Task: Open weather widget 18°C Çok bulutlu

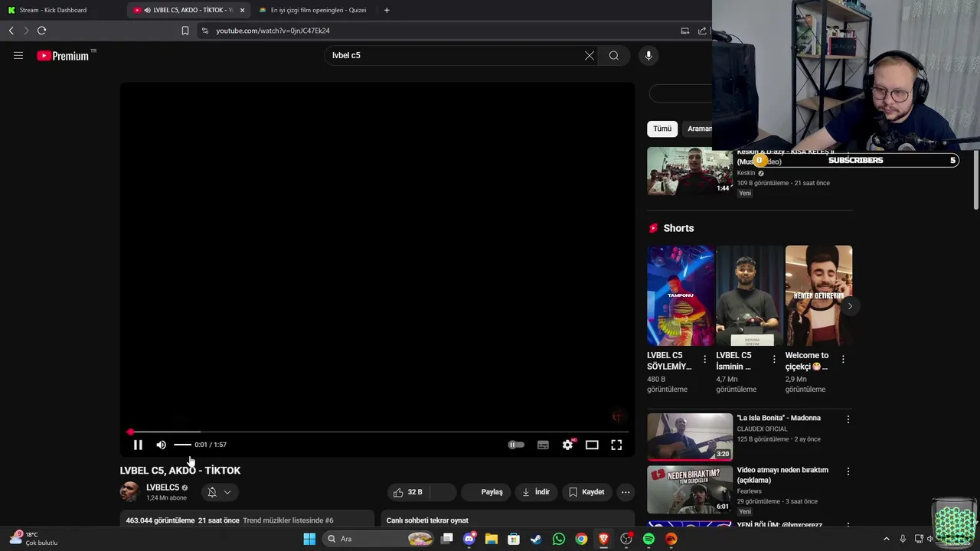Action: (x=34, y=539)
